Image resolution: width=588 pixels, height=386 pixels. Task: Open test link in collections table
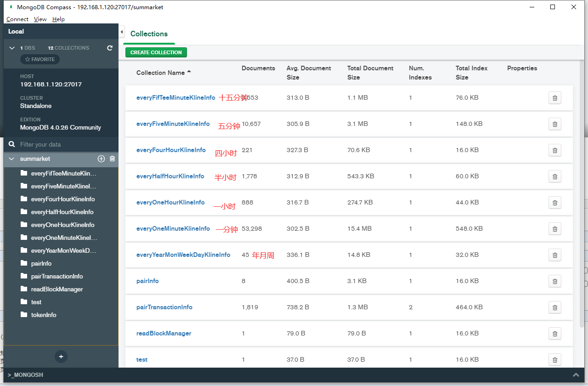tap(142, 359)
